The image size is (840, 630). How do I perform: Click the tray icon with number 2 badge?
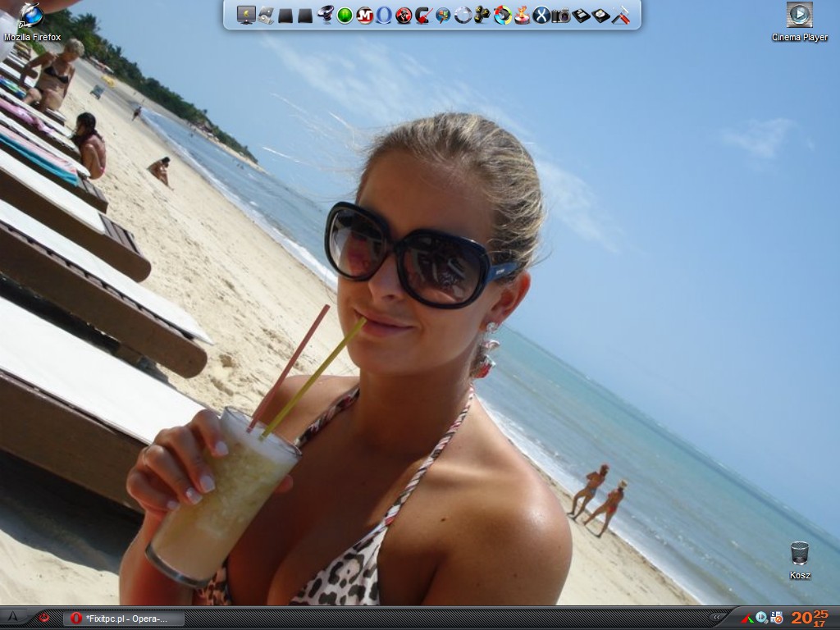click(x=776, y=618)
